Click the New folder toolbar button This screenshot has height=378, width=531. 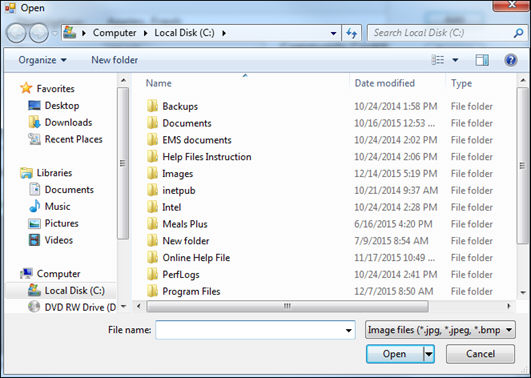tap(114, 60)
